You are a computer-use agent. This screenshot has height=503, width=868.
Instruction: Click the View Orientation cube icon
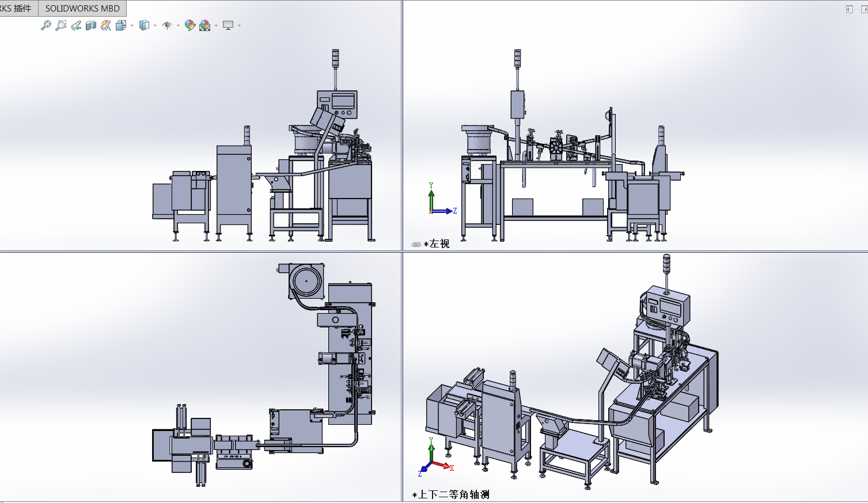tap(121, 25)
